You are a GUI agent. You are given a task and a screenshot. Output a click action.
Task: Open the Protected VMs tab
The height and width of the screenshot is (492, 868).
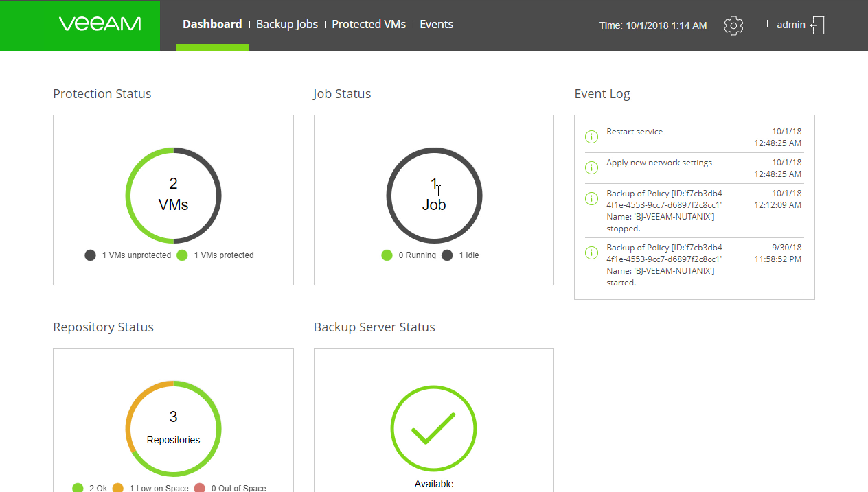click(x=369, y=24)
